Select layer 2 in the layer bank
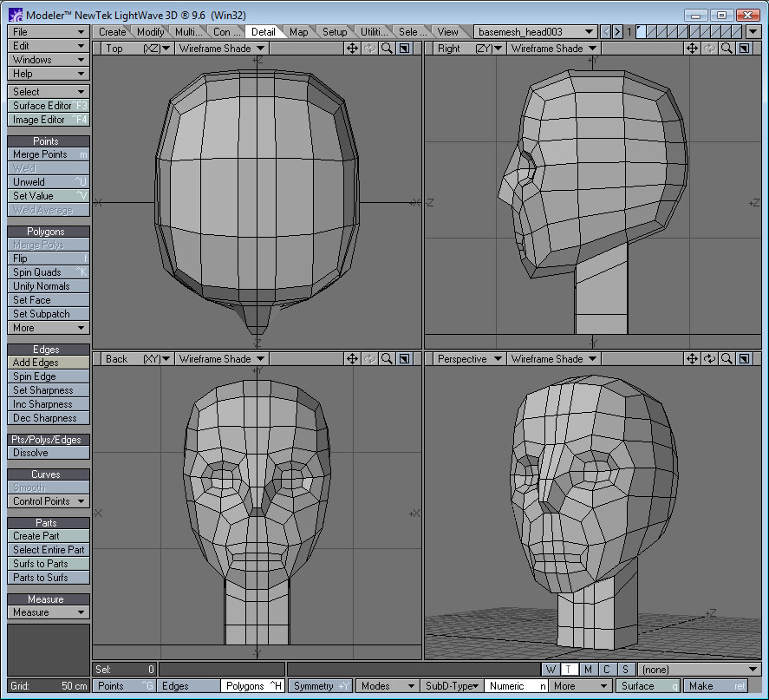 coord(652,32)
